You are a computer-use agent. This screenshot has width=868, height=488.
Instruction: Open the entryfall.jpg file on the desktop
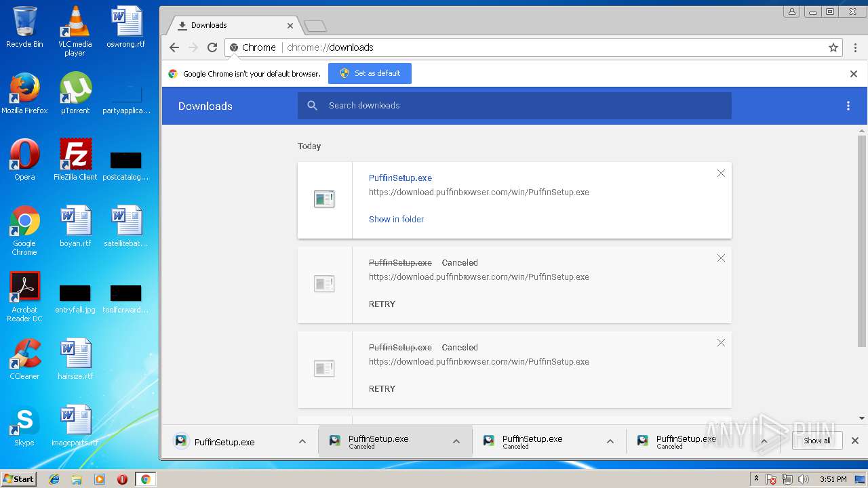click(75, 298)
